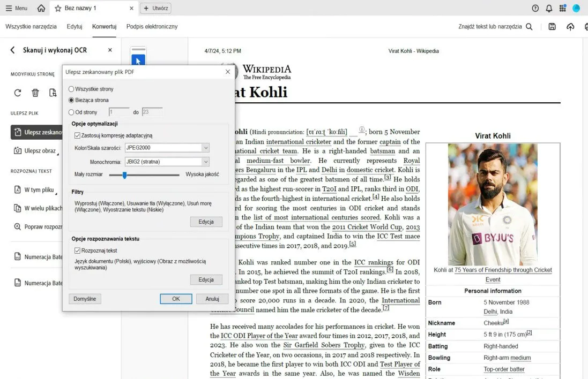Image resolution: width=588 pixels, height=379 pixels.
Task: Delete the current page with trash icon
Action: click(35, 92)
